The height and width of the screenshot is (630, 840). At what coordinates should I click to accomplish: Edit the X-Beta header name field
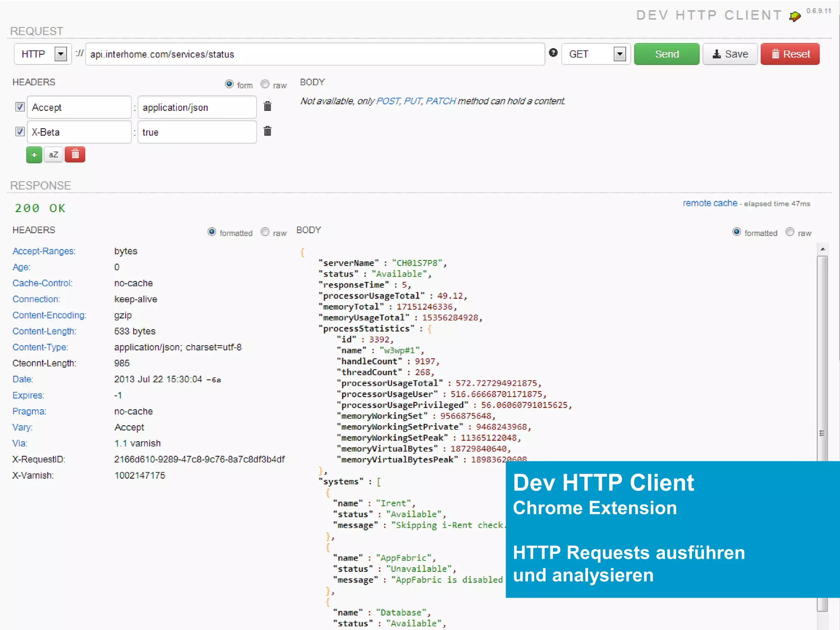click(79, 132)
